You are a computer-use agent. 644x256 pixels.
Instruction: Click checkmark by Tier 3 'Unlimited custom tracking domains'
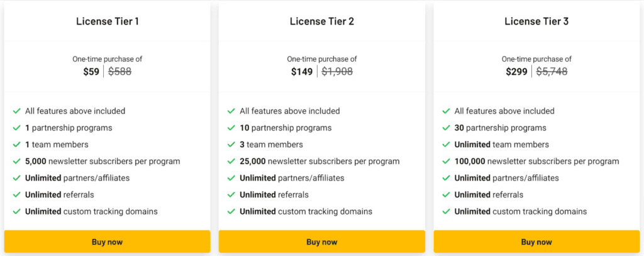click(447, 211)
